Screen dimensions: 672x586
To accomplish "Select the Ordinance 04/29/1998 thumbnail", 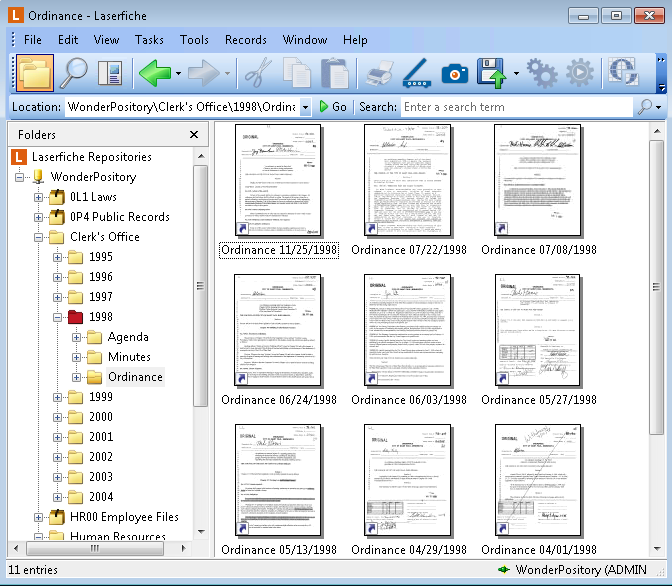I will [408, 480].
